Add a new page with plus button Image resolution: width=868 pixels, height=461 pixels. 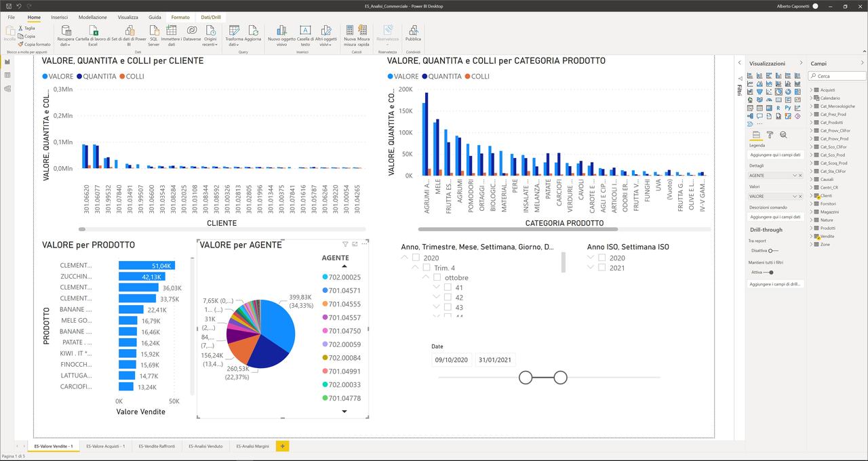click(x=282, y=446)
